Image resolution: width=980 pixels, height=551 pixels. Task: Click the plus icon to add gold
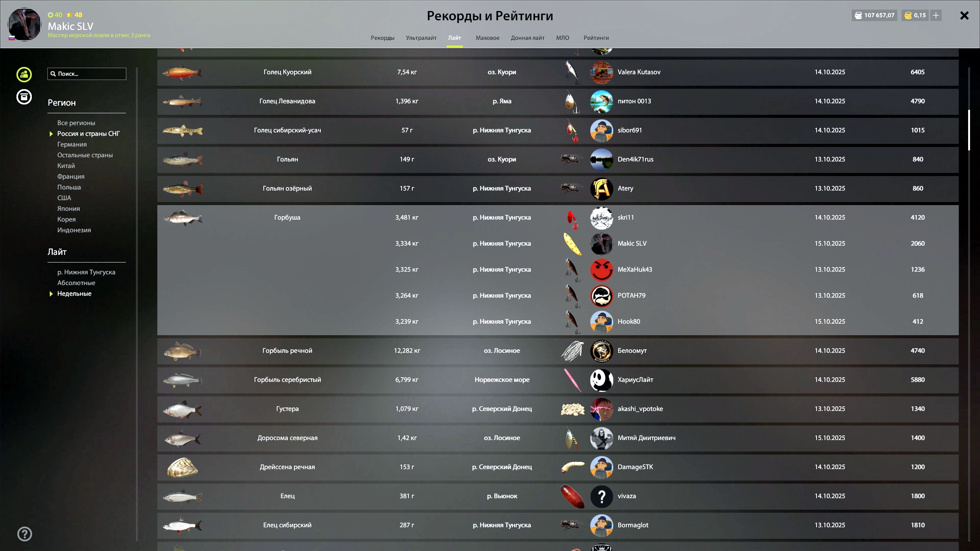tap(936, 15)
